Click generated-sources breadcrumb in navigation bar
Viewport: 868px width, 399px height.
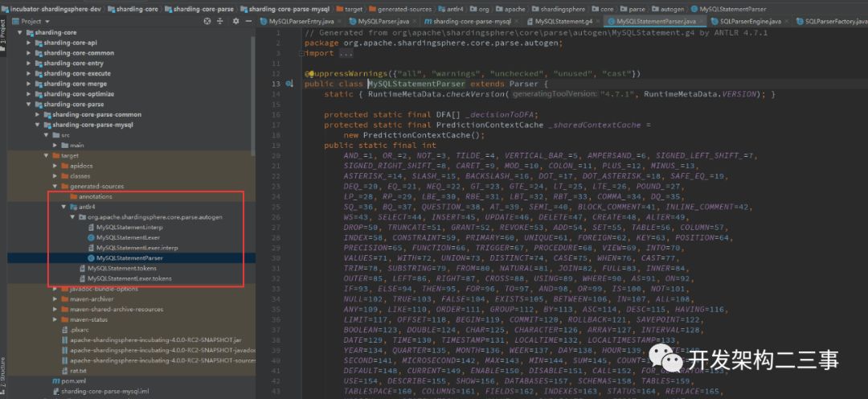pyautogui.click(x=399, y=9)
